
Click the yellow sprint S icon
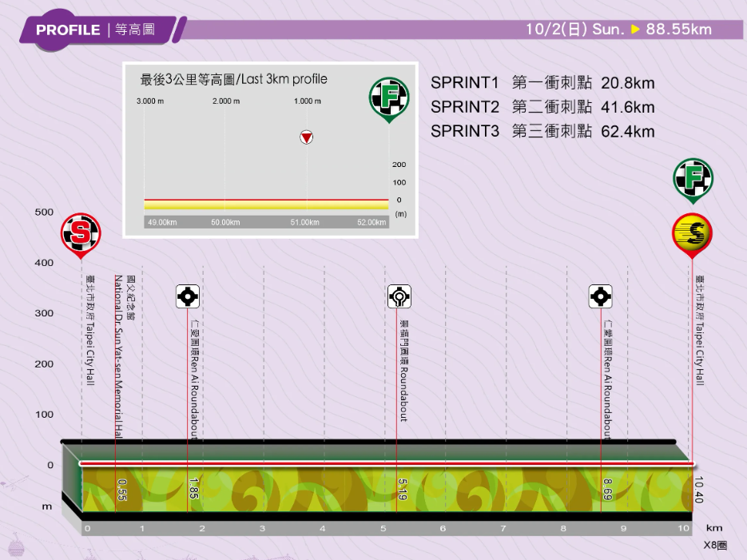pyautogui.click(x=692, y=234)
